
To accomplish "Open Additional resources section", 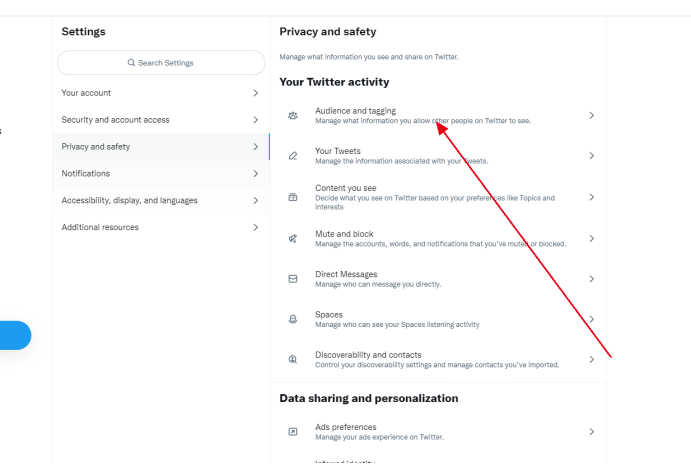I will pyautogui.click(x=160, y=227).
